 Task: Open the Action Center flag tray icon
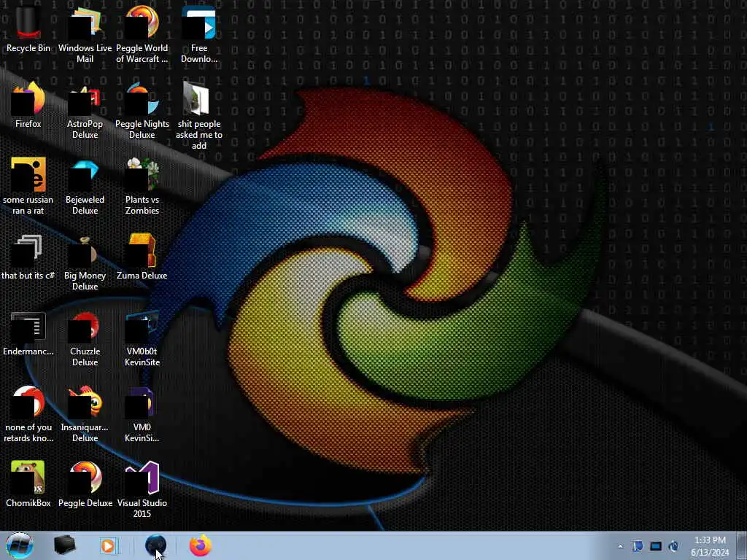coord(638,546)
